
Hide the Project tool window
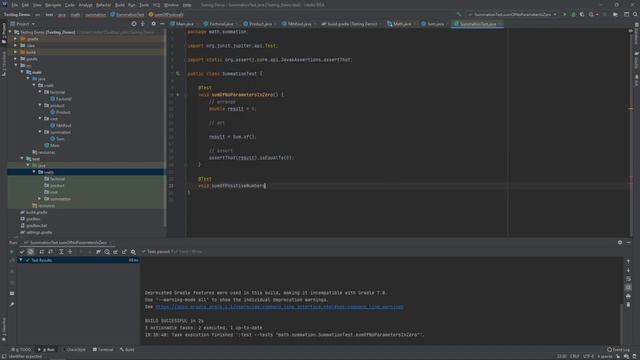coord(162,24)
